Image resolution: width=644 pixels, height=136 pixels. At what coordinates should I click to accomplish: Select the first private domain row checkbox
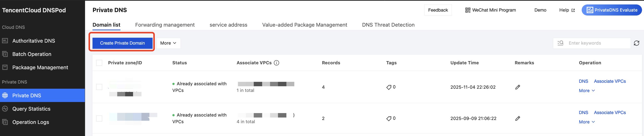(99, 87)
